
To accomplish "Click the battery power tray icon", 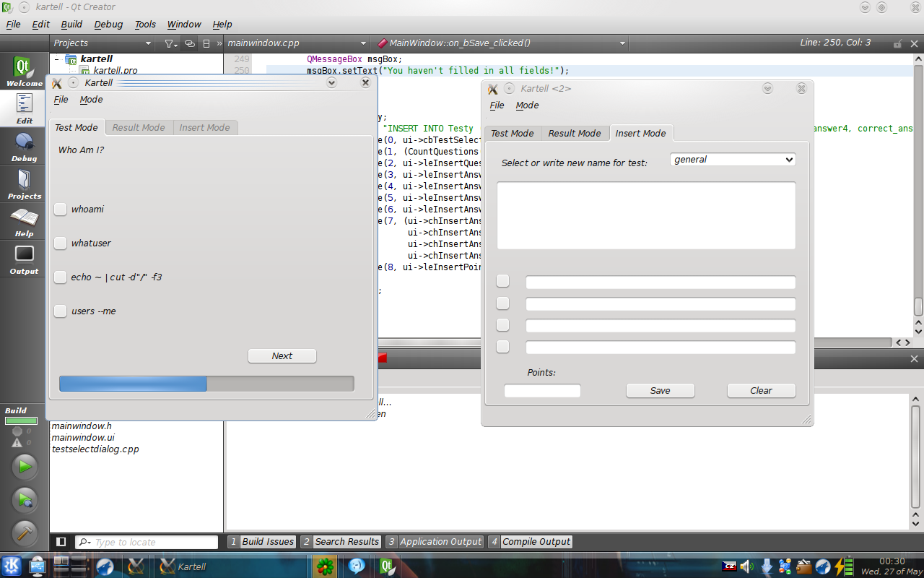I will point(843,566).
